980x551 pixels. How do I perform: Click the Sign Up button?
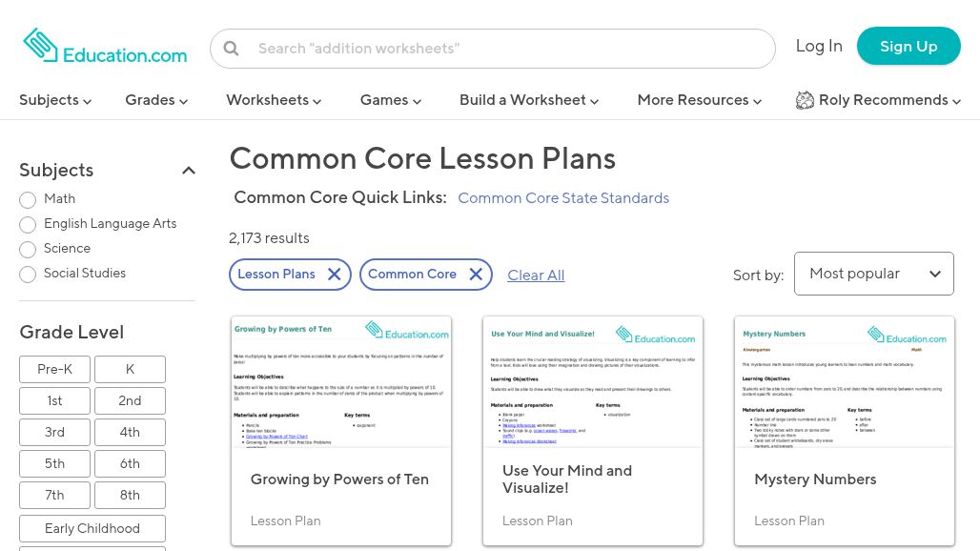click(x=908, y=46)
